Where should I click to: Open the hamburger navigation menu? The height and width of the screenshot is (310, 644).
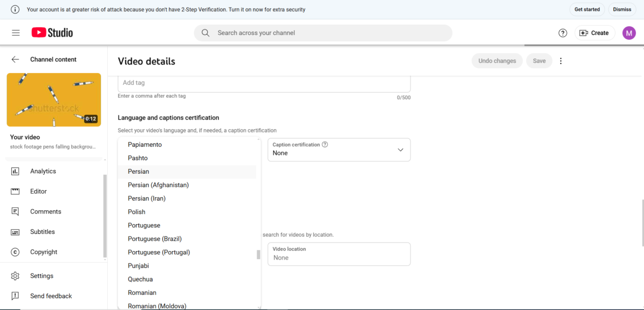pyautogui.click(x=16, y=33)
